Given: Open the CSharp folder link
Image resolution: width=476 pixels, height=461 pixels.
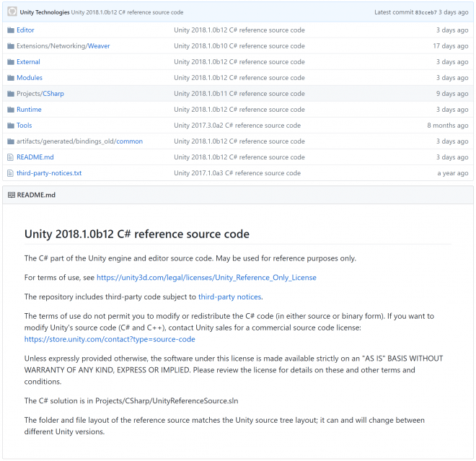Looking at the screenshot, I should pyautogui.click(x=53, y=94).
